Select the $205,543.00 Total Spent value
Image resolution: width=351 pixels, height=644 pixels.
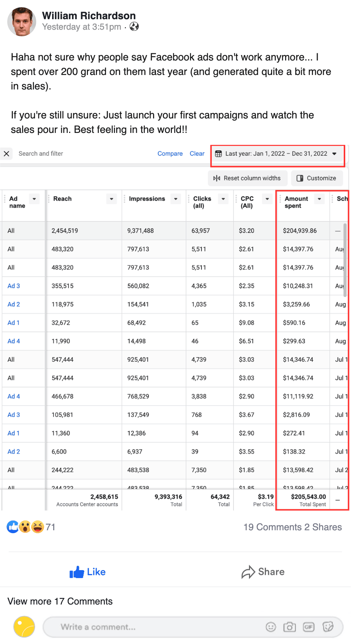pyautogui.click(x=308, y=497)
